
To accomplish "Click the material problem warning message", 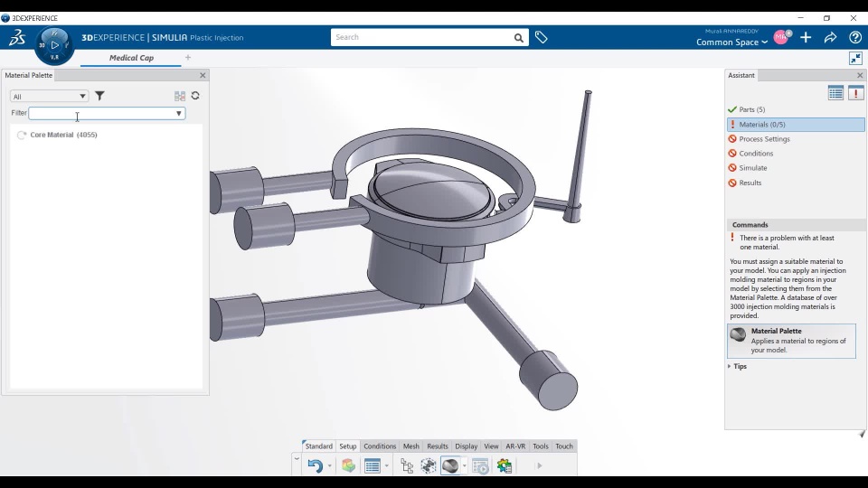I will click(x=787, y=242).
